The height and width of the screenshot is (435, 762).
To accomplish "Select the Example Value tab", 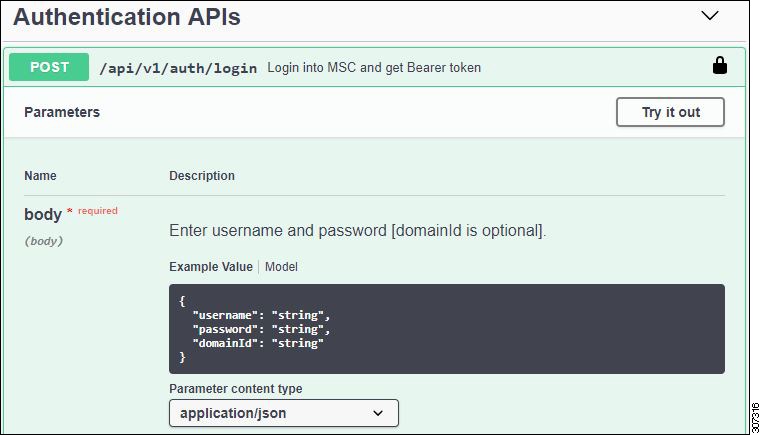I will pos(211,267).
